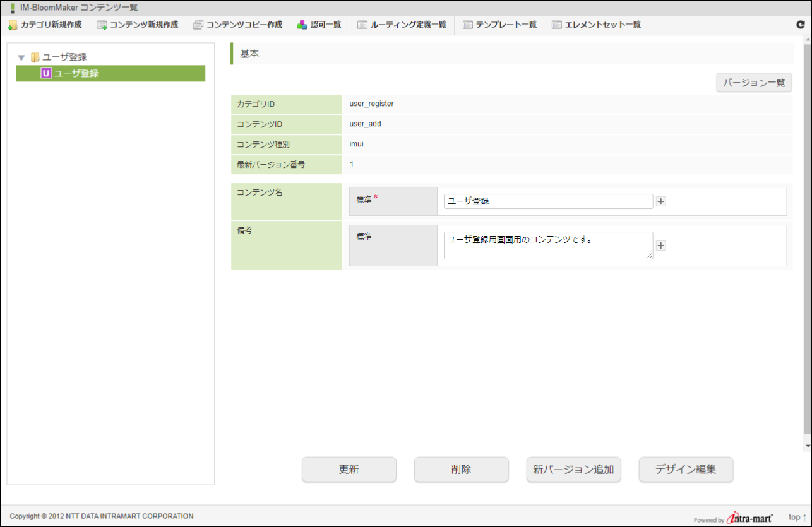Click the user_add content ID value
This screenshot has height=527, width=812.
(366, 124)
